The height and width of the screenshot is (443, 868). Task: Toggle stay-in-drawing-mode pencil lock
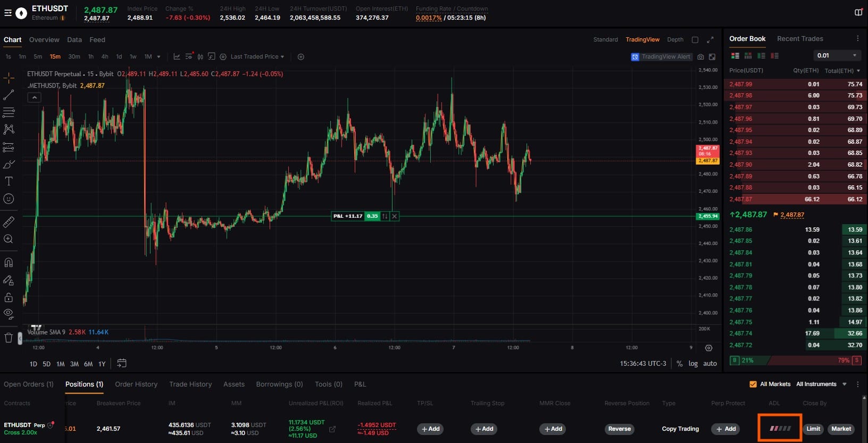[x=9, y=280]
